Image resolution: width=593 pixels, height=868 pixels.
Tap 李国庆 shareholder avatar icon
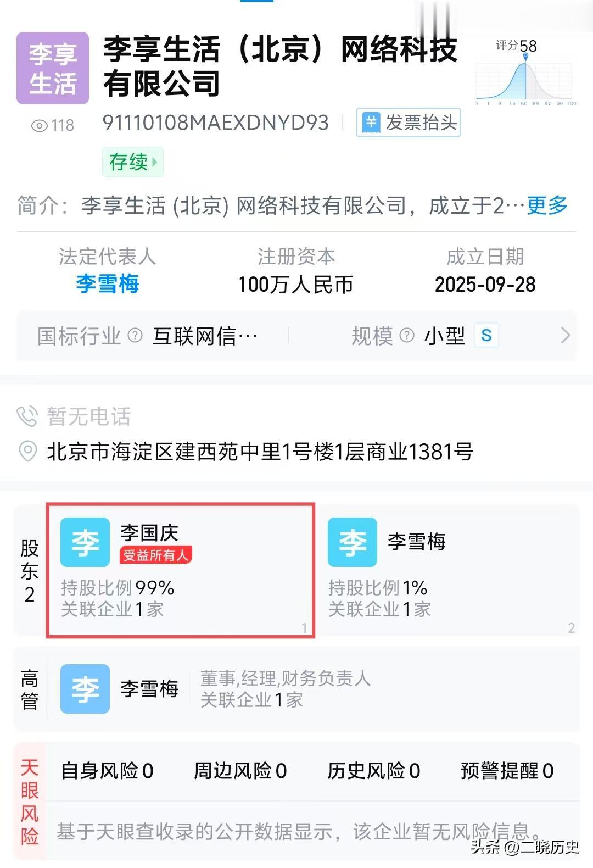coord(85,542)
